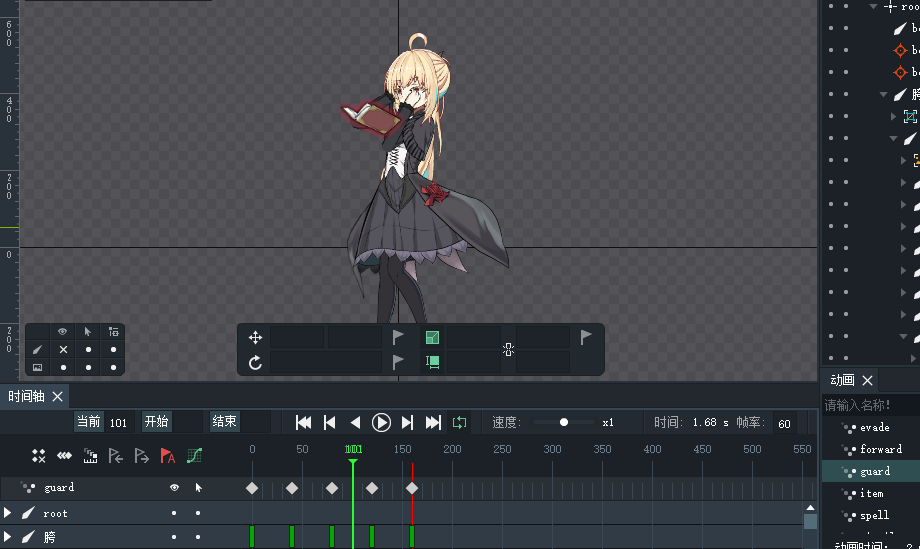
Task: Close the 动画 animation tab
Action: click(x=868, y=381)
